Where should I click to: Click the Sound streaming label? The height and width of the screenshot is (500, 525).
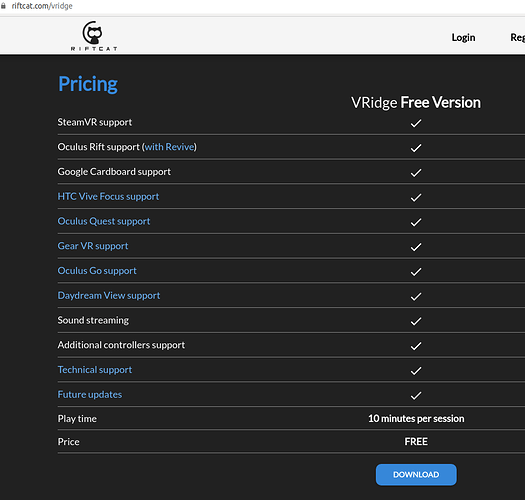pos(93,320)
